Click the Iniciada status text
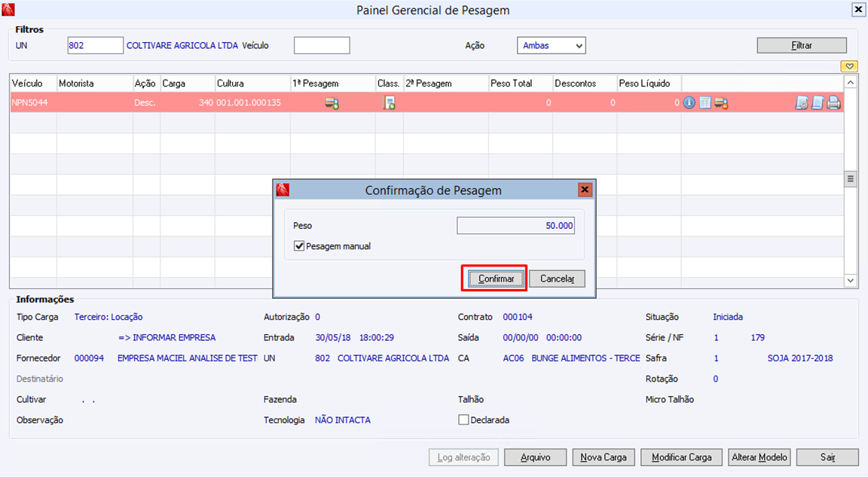Image resolution: width=868 pixels, height=478 pixels. tap(728, 317)
